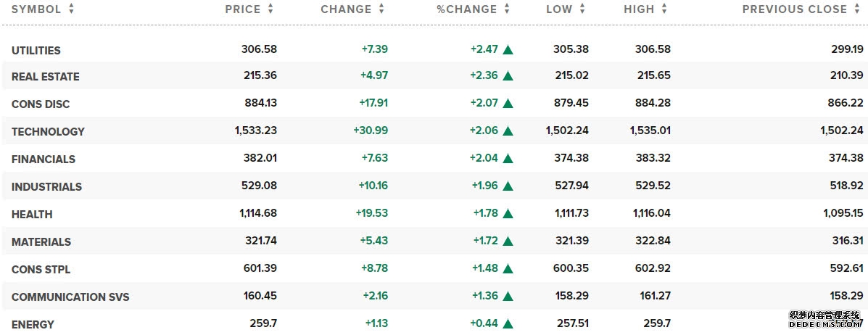This screenshot has width=868, height=335.
Task: Open the HEALTH sector quote
Action: point(32,215)
